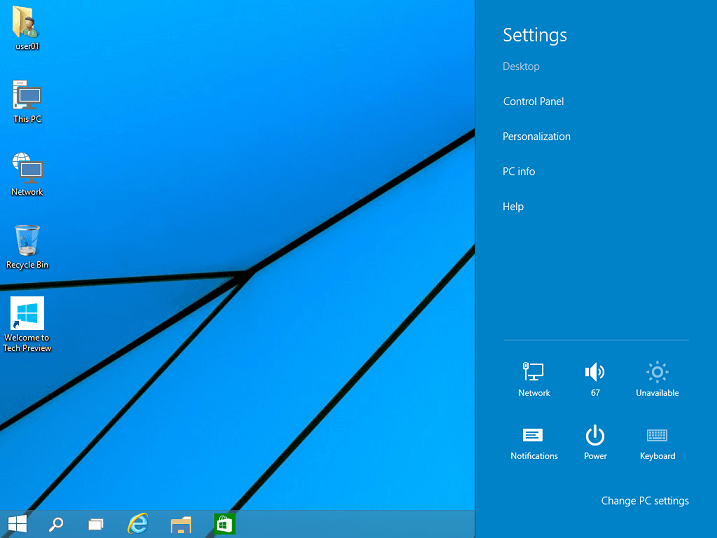Open the Windows Start button

17,523
